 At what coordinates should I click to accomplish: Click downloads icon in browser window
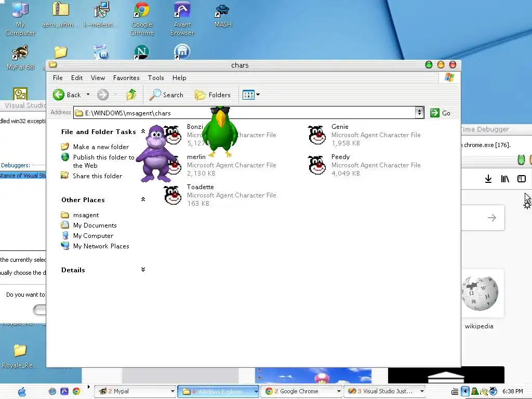tap(488, 179)
